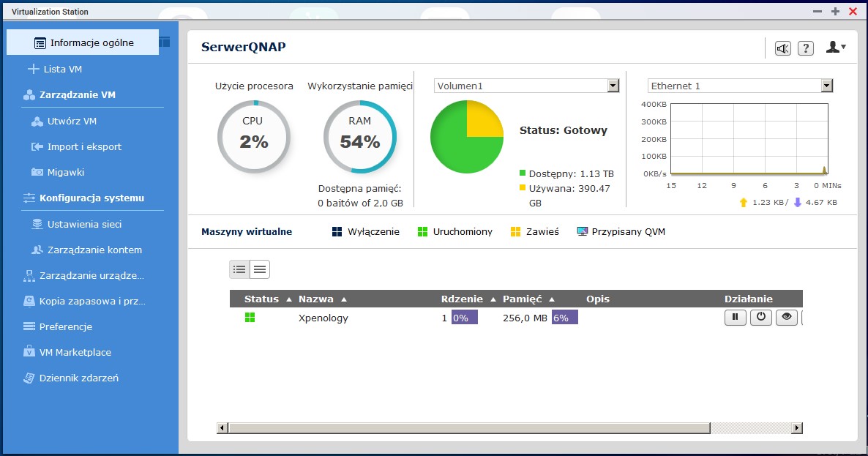Viewport: 868px width, 456px height.
Task: Sort table by Rdzenie column
Action: point(468,299)
